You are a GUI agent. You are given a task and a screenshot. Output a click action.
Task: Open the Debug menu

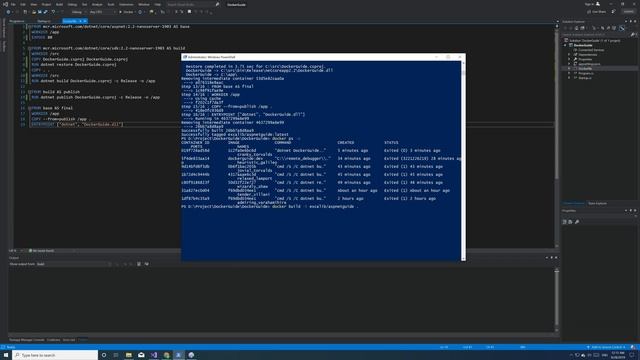pyautogui.click(x=72, y=4)
